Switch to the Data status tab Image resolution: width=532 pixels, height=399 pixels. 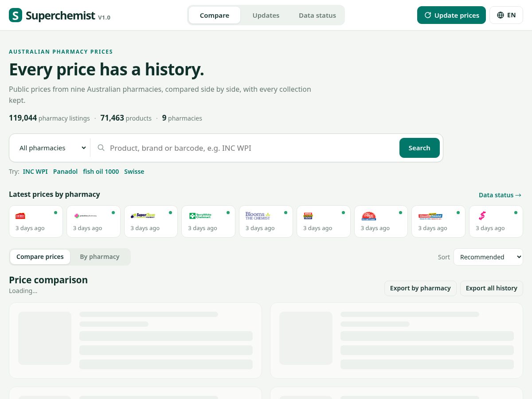(317, 15)
